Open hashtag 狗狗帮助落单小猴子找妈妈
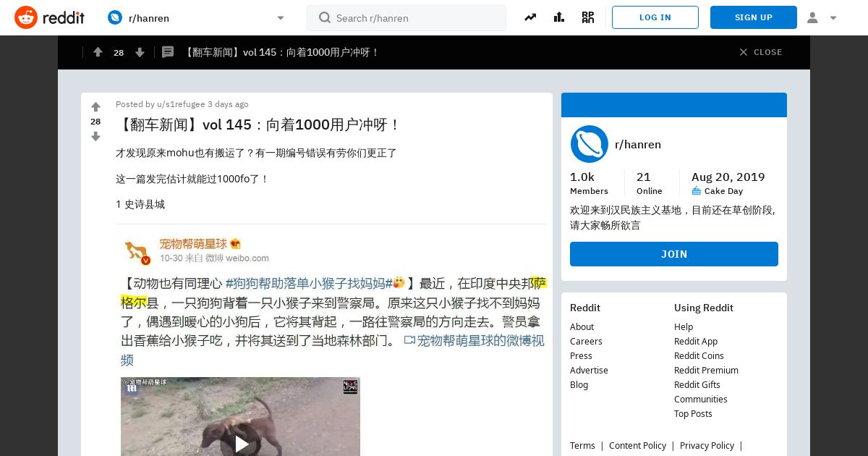The height and width of the screenshot is (456, 868). click(309, 283)
